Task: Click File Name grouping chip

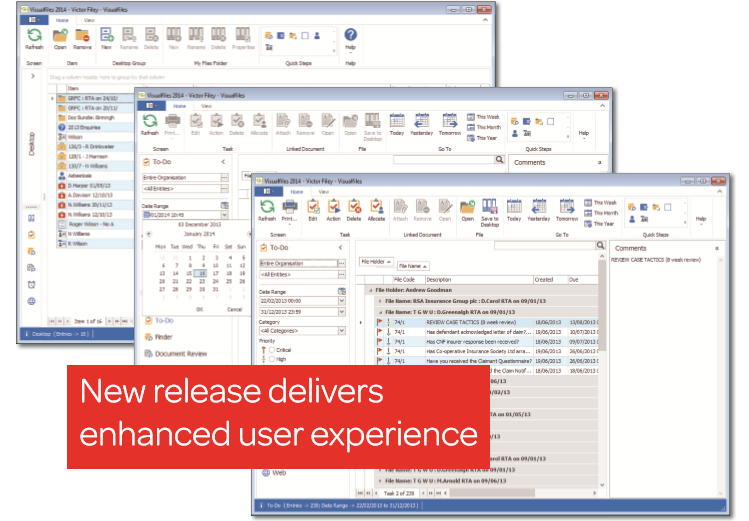Action: point(413,266)
